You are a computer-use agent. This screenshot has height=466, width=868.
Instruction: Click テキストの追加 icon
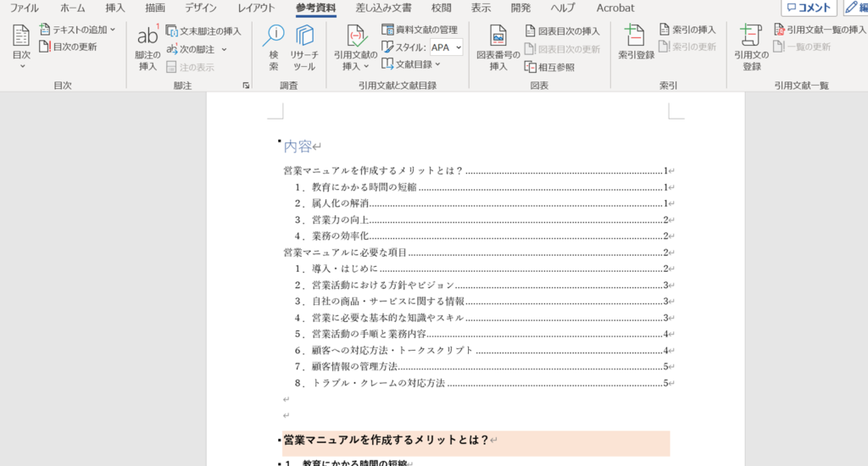[x=45, y=30]
